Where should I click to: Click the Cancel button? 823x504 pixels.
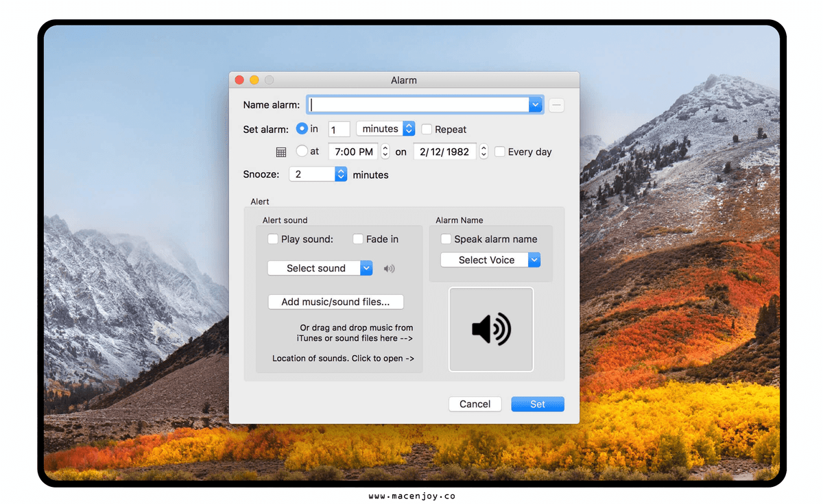coord(475,404)
